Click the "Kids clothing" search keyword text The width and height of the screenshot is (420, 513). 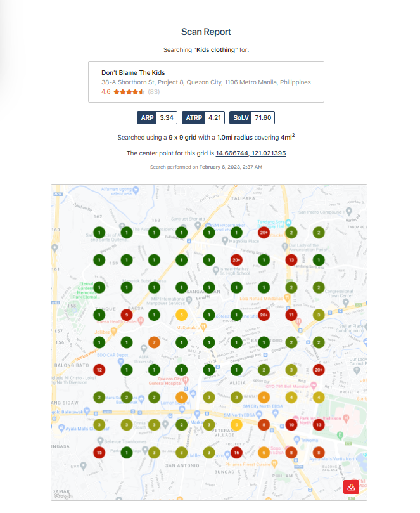(x=215, y=49)
